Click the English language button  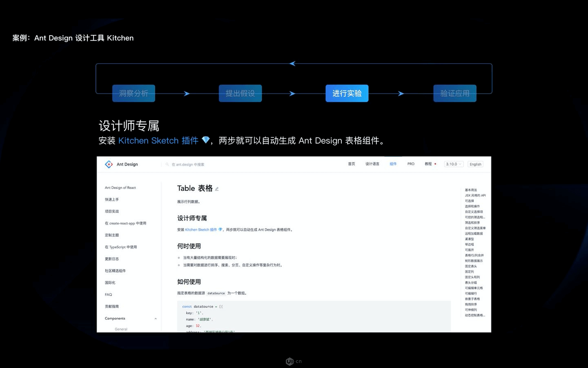click(x=475, y=164)
